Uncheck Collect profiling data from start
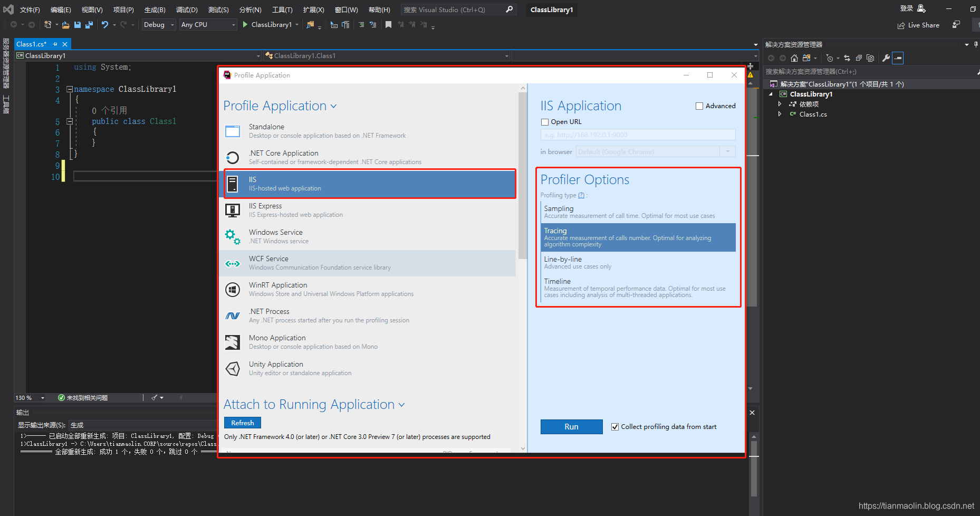Image resolution: width=980 pixels, height=516 pixels. click(x=615, y=427)
